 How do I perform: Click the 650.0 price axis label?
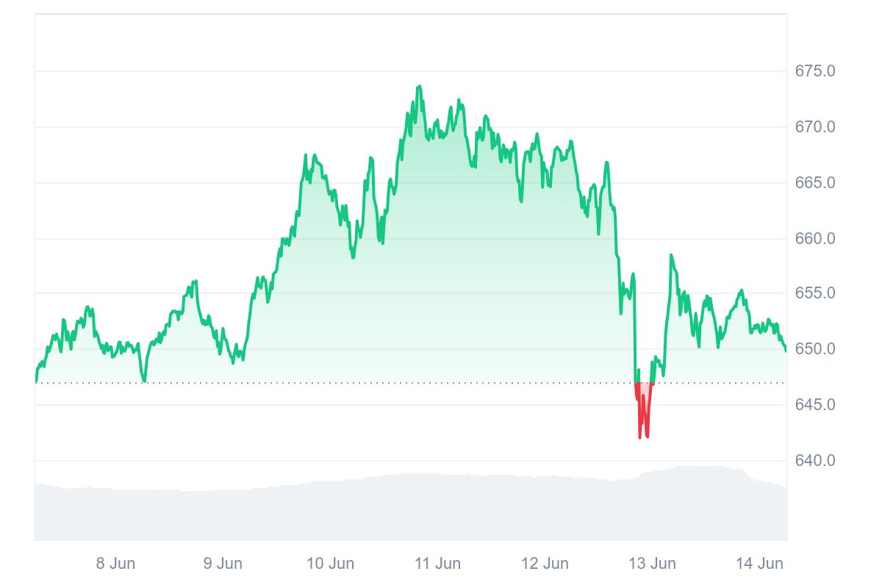click(x=815, y=349)
